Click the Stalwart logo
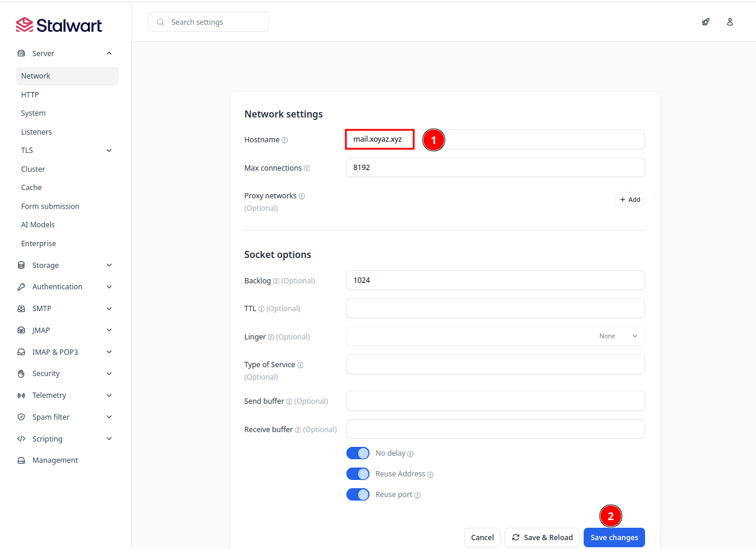The image size is (756, 549). coord(59,25)
